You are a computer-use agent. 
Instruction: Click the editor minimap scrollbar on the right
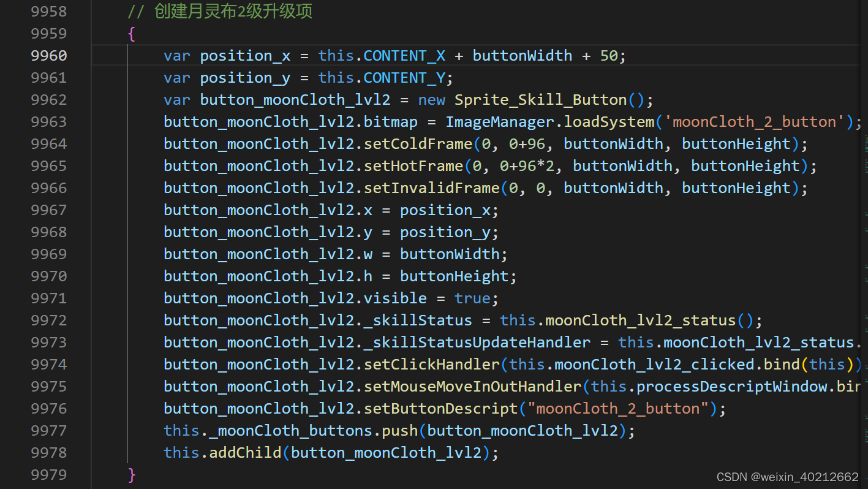pyautogui.click(x=864, y=245)
